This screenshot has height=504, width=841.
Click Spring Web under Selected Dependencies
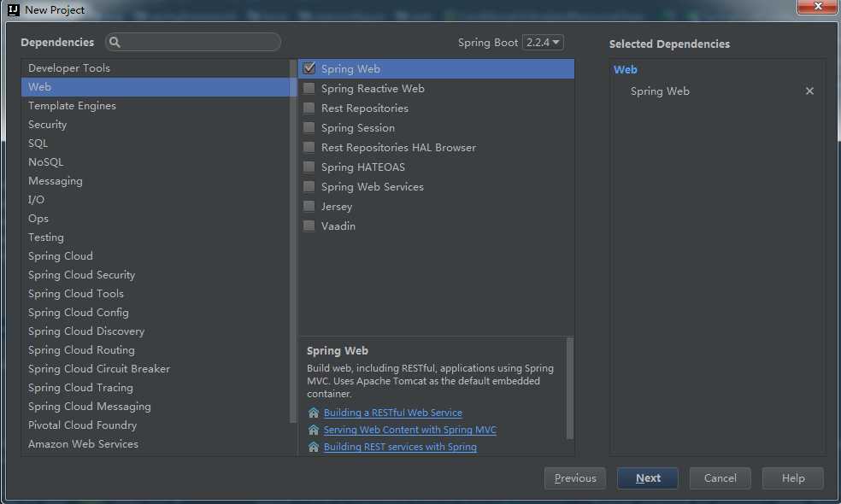[x=660, y=91]
